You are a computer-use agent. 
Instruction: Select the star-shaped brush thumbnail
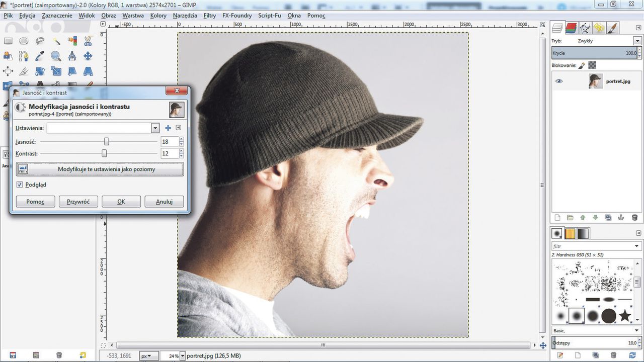click(x=625, y=316)
